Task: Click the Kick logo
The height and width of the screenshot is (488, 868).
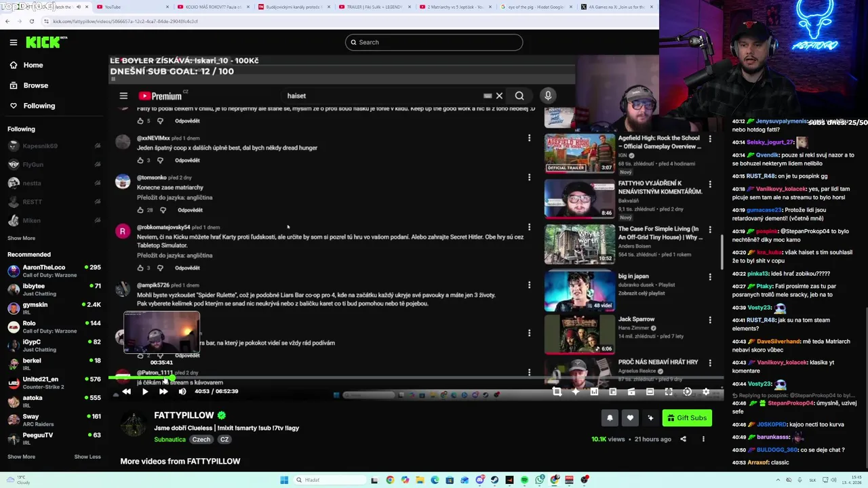Action: pyautogui.click(x=46, y=42)
